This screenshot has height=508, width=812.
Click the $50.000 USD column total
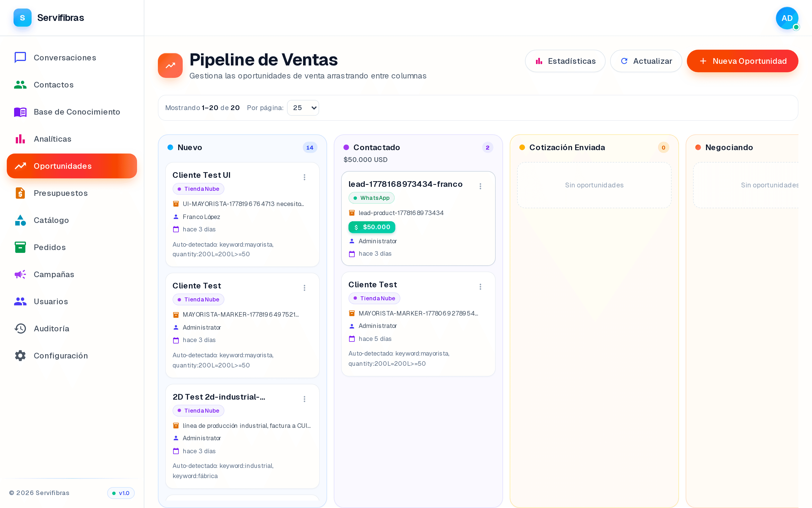[x=365, y=160]
